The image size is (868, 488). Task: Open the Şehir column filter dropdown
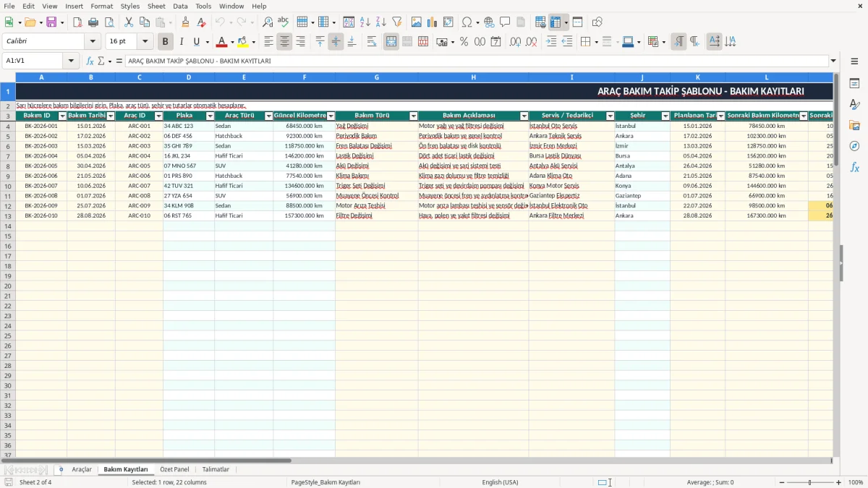665,116
